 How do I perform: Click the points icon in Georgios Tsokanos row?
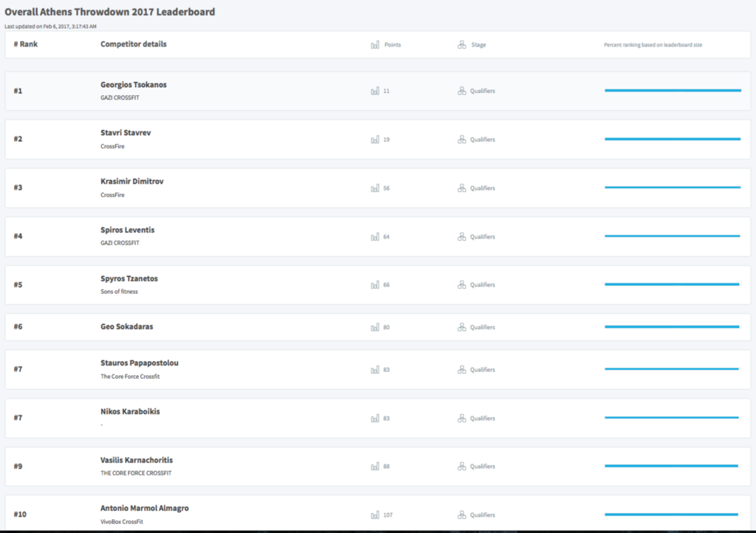[x=374, y=91]
